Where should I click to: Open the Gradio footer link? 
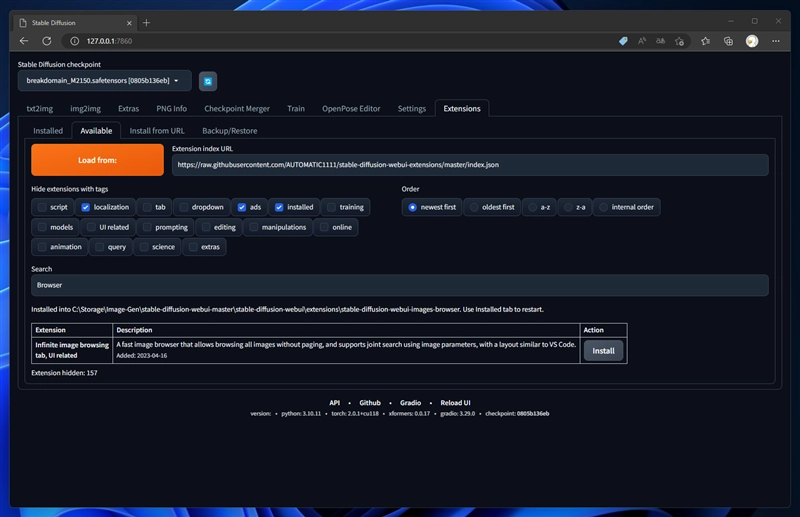[410, 403]
